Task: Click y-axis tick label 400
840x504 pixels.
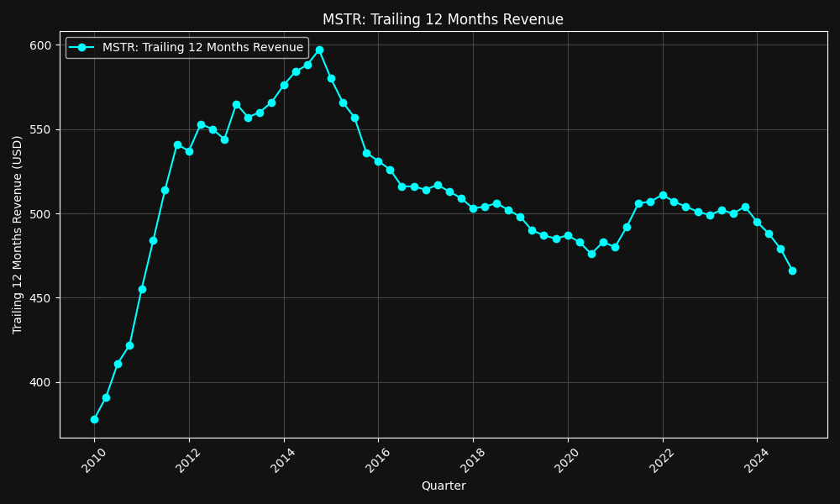Action: [40, 383]
